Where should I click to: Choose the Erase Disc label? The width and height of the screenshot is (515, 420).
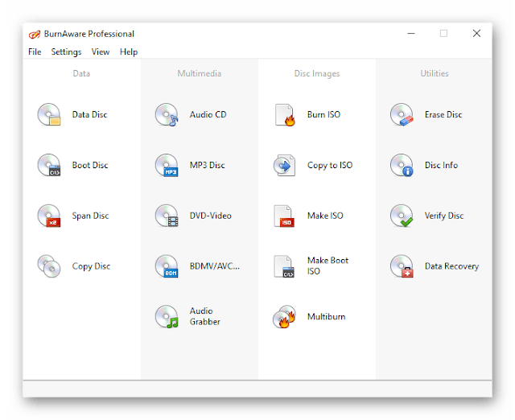tap(443, 114)
